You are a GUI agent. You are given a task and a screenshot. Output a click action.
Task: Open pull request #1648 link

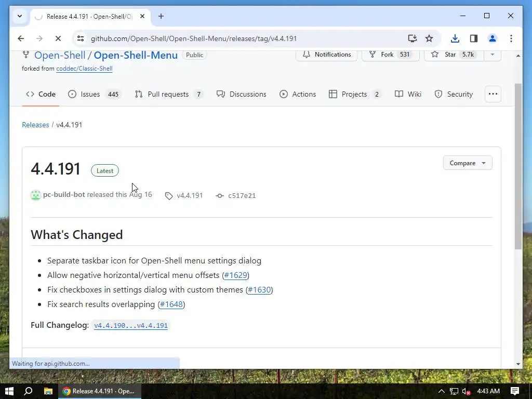pyautogui.click(x=171, y=304)
